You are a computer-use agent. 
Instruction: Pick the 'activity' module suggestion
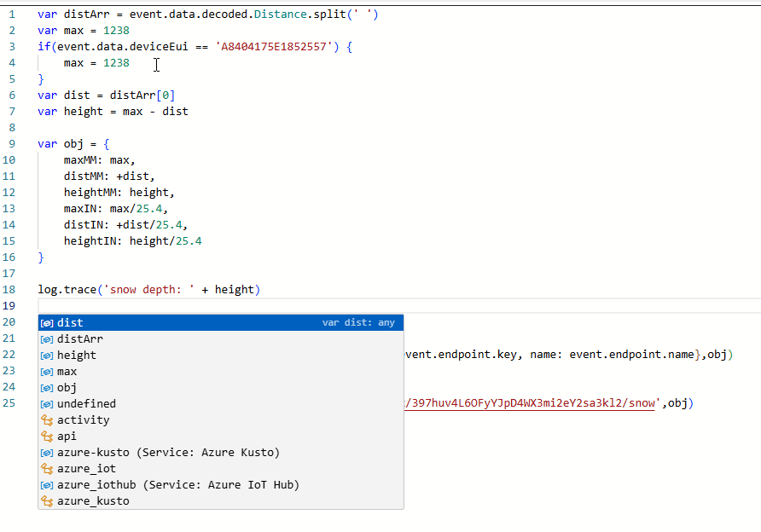(x=221, y=420)
